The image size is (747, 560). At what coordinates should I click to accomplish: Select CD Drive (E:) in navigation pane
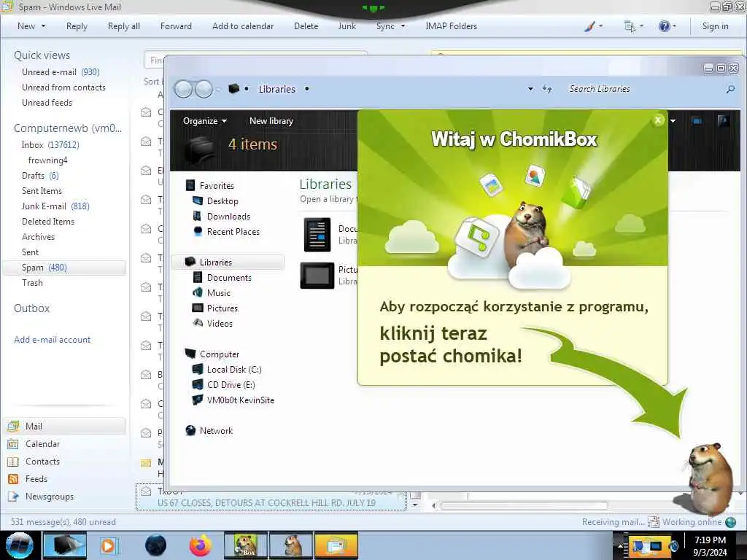(223, 385)
